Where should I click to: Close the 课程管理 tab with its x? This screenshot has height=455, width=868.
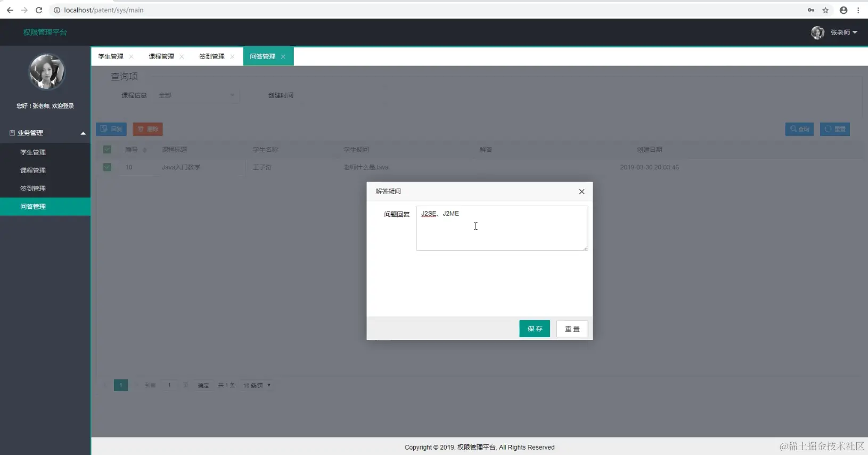point(182,56)
